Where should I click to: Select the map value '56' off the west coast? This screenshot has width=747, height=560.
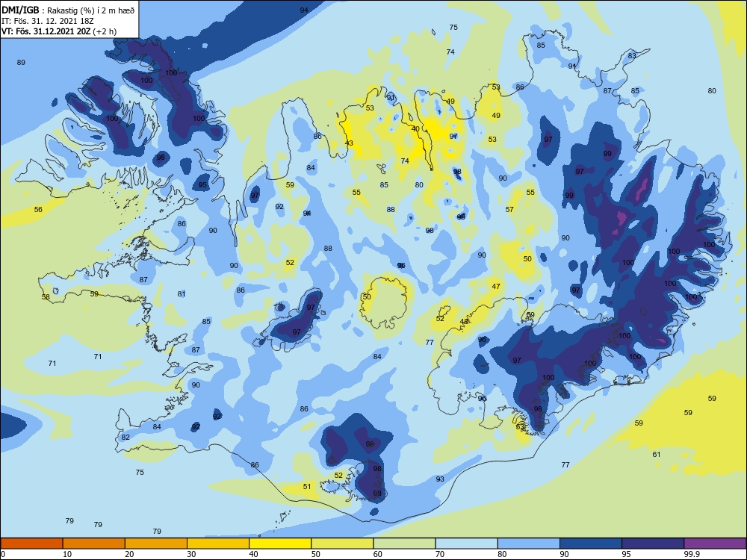38,210
